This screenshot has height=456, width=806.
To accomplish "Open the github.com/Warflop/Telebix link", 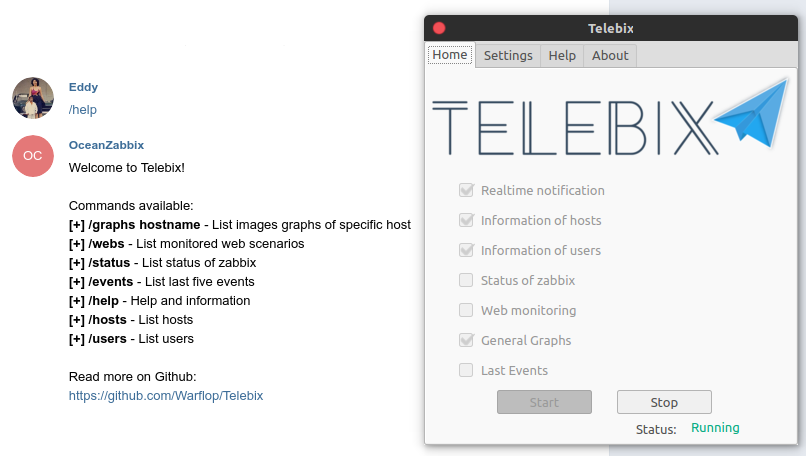I will click(x=166, y=396).
